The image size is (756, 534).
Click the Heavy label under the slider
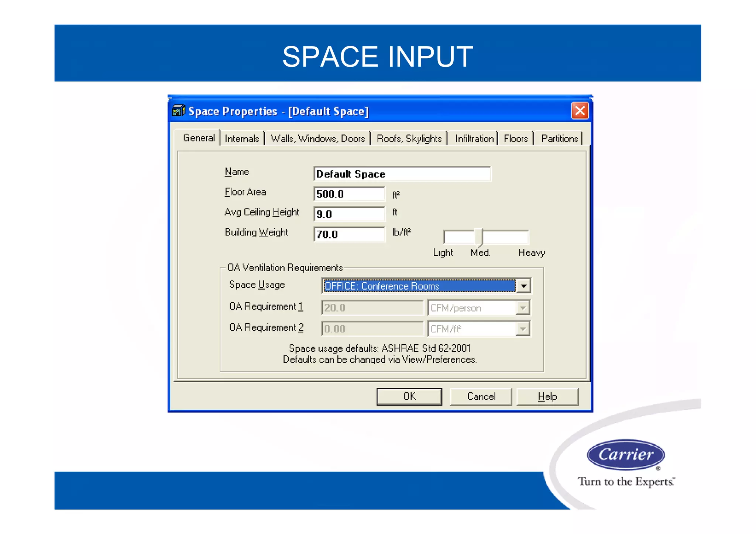532,253
